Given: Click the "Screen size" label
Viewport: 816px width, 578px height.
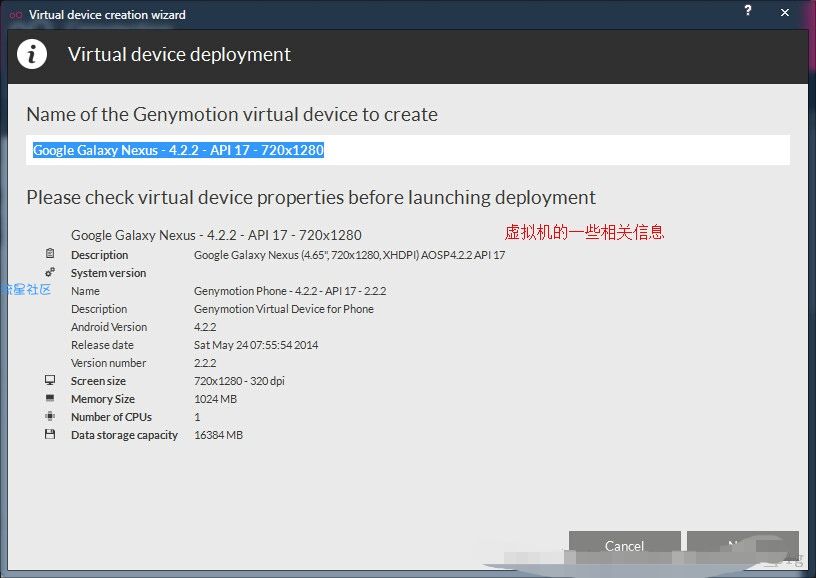Looking at the screenshot, I should (98, 381).
